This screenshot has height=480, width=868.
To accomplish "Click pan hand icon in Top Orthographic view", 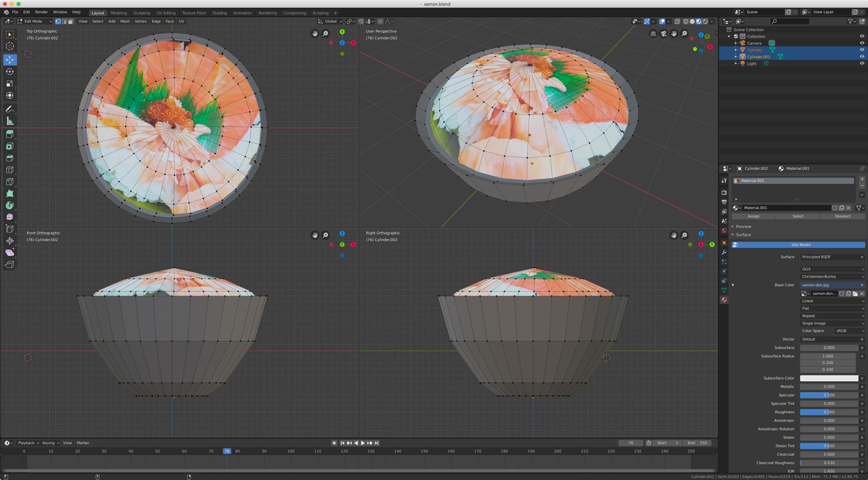I will 315,34.
